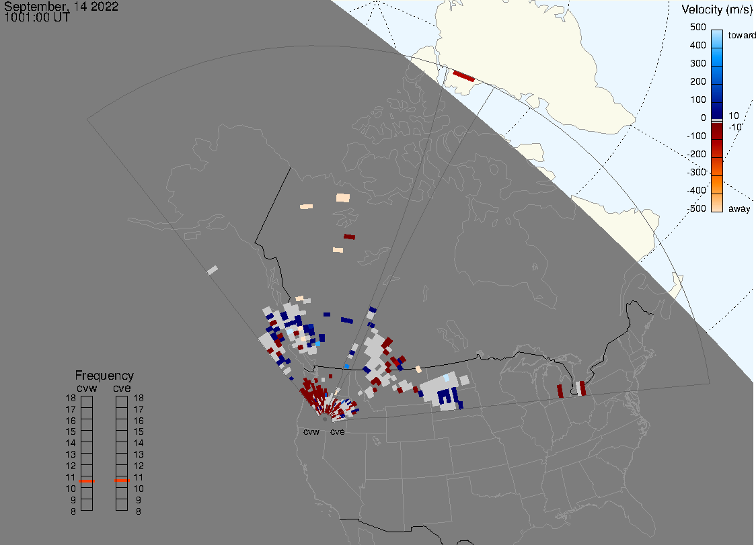Click the 500 label on the velocity scale
Image resolution: width=756 pixels, height=545 pixels.
pos(697,27)
